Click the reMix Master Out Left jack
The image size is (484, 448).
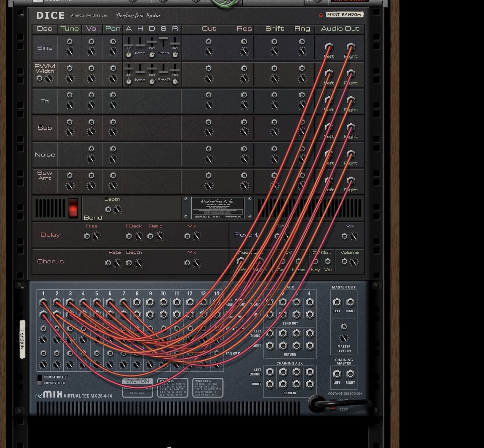337,302
